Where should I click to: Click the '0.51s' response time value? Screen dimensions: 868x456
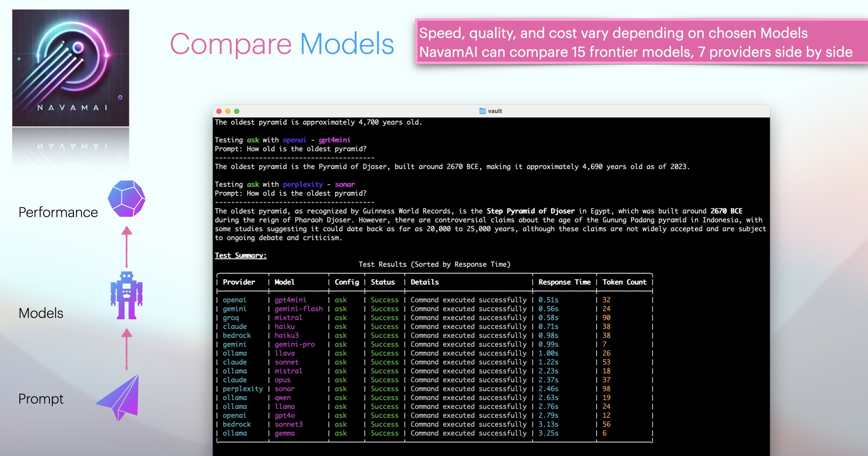coord(549,300)
